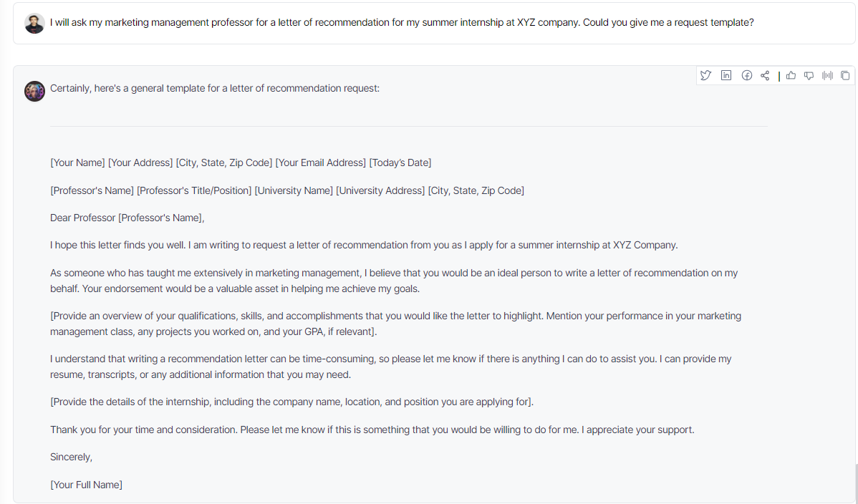Viewport: 858px width, 504px height.
Task: Give the response a thumbs down
Action: 809,75
